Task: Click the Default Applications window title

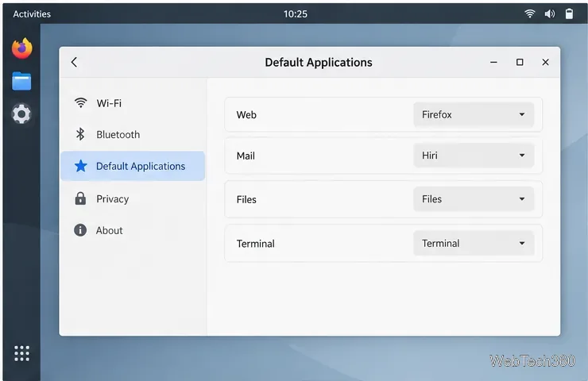Action: pyautogui.click(x=319, y=62)
